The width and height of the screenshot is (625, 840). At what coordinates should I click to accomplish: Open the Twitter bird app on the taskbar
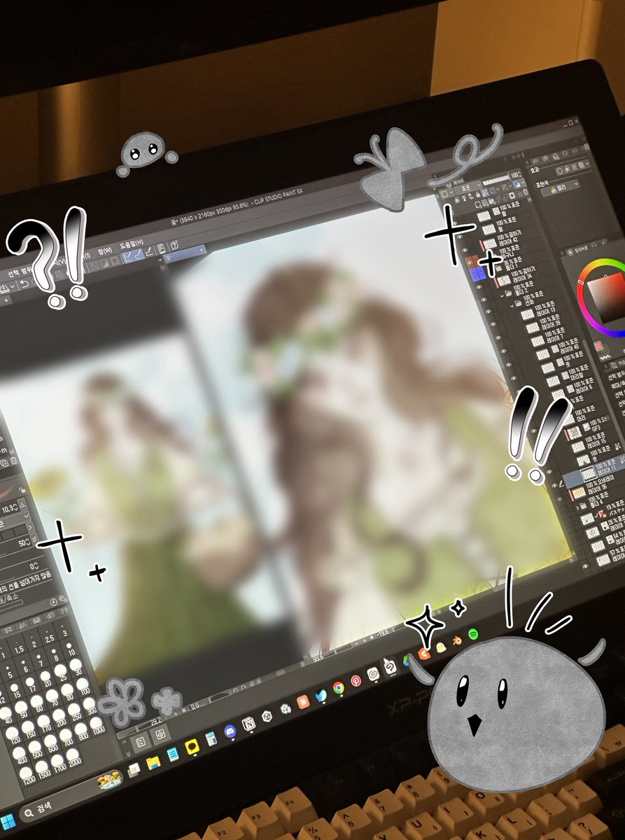click(x=322, y=696)
